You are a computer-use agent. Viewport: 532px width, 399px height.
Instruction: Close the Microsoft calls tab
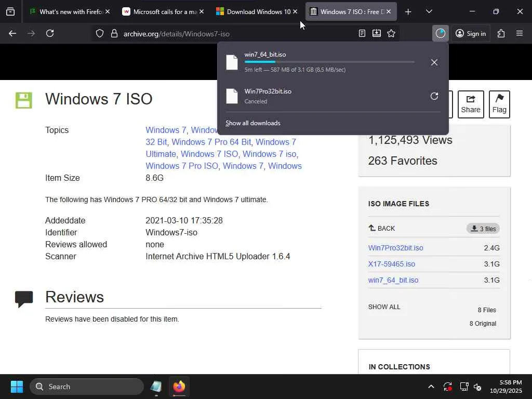pos(202,12)
